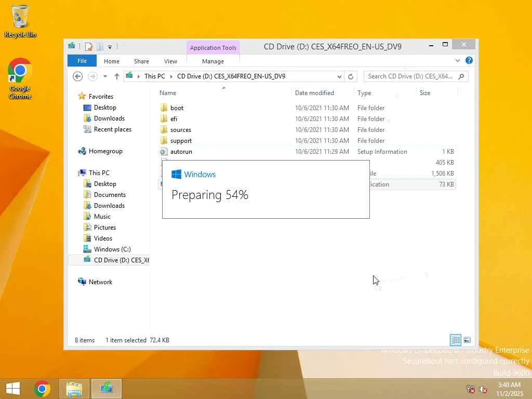The width and height of the screenshot is (532, 399).
Task: Select the Windows setup taskbar button
Action: [106, 389]
